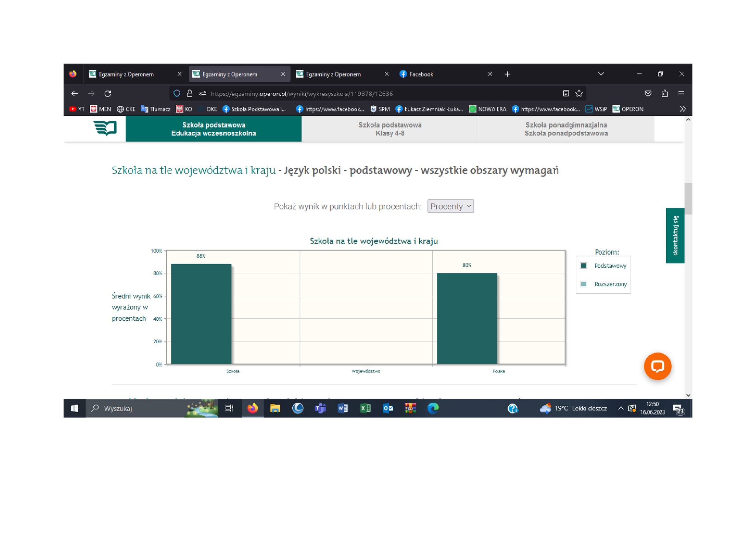Open the MEN bookmark
Image resolution: width=756 pixels, height=535 pixels.
pyautogui.click(x=100, y=109)
